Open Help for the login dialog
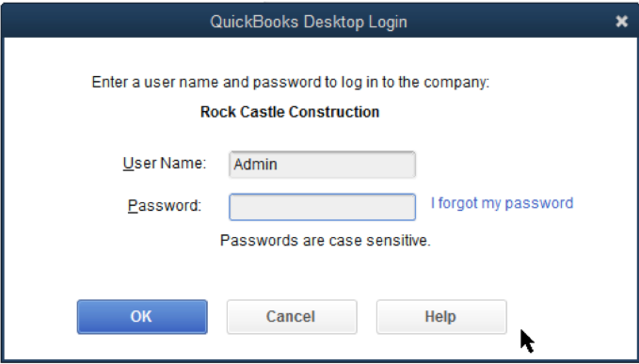 tap(441, 317)
